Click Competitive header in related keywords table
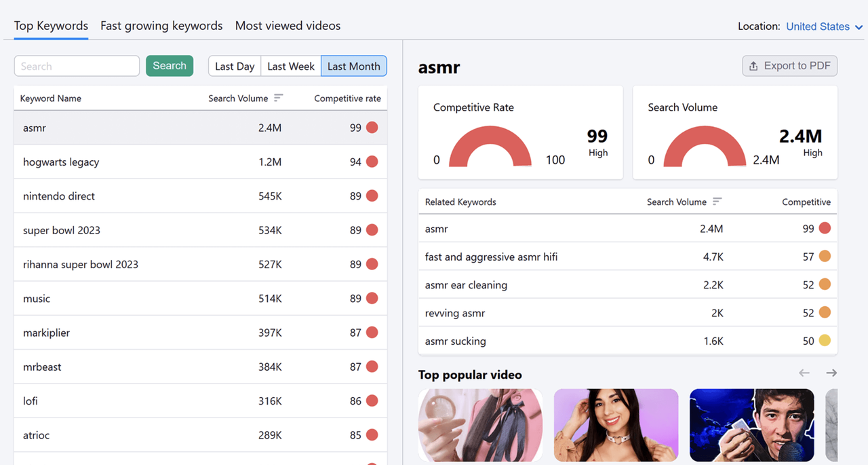Viewport: 868px width, 465px height. click(806, 202)
